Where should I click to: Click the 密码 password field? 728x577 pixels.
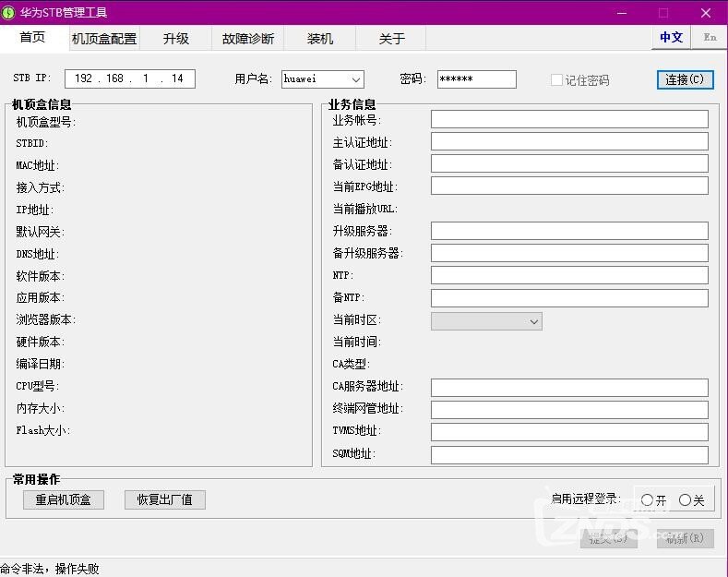pyautogui.click(x=477, y=79)
